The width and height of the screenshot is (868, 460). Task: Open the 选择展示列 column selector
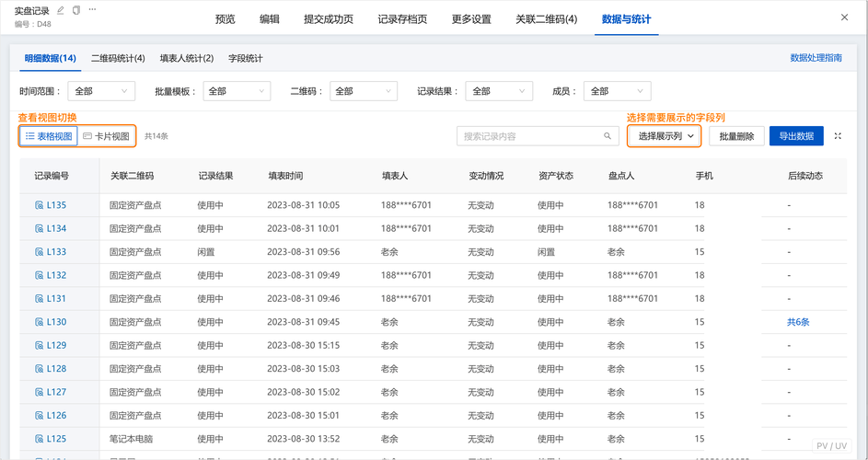tap(665, 136)
